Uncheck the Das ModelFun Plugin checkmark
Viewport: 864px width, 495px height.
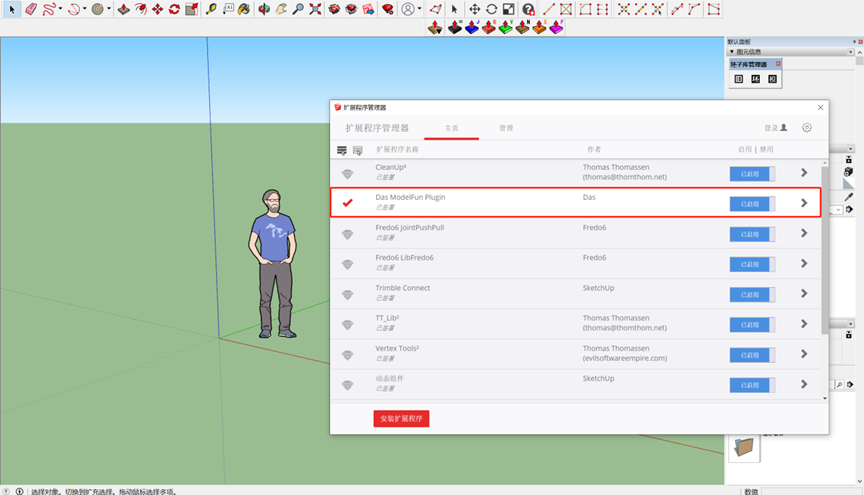(x=348, y=203)
